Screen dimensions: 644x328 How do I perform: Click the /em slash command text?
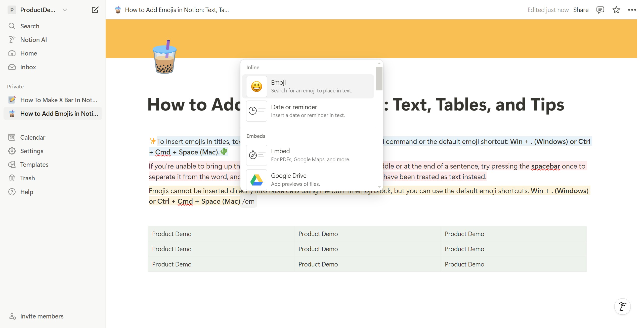pos(248,201)
